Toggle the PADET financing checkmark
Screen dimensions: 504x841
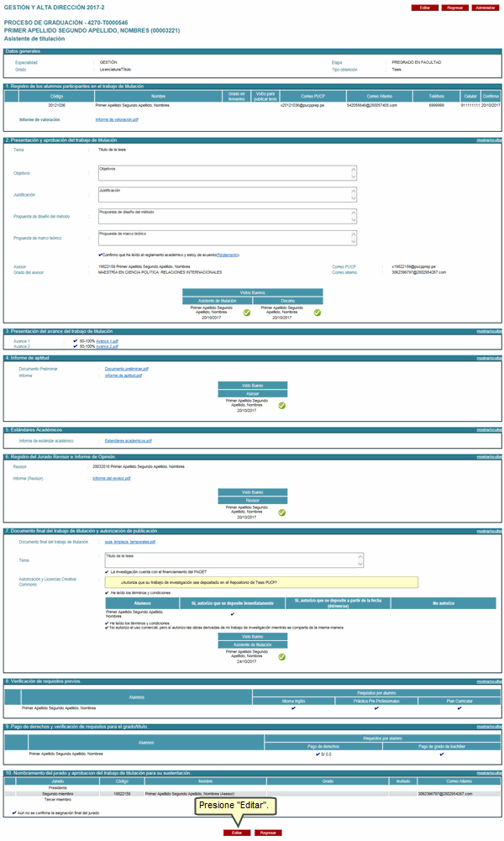coord(108,572)
